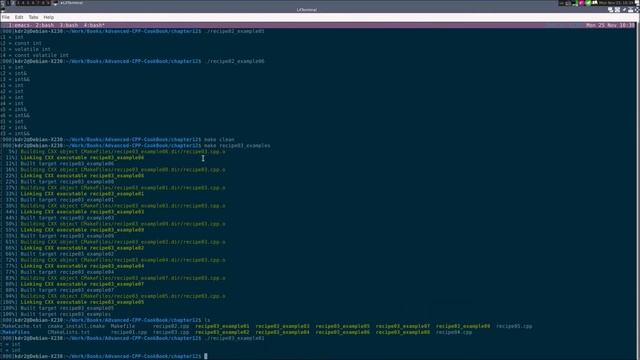Click the green tray icon in the system panel
The image size is (640, 360).
588,3
